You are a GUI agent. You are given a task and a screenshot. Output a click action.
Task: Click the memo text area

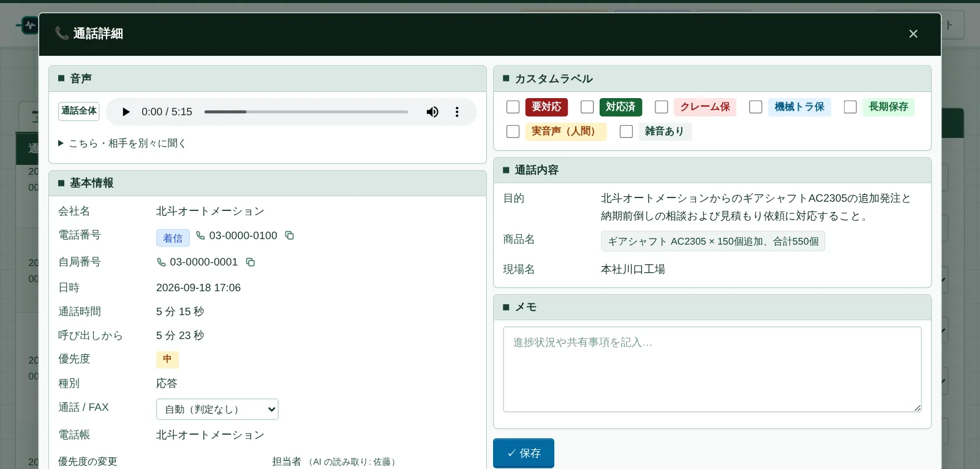712,369
